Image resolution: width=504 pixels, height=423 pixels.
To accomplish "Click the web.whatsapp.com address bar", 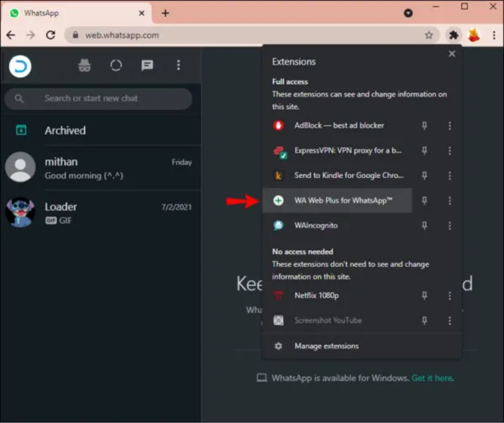I will (250, 35).
